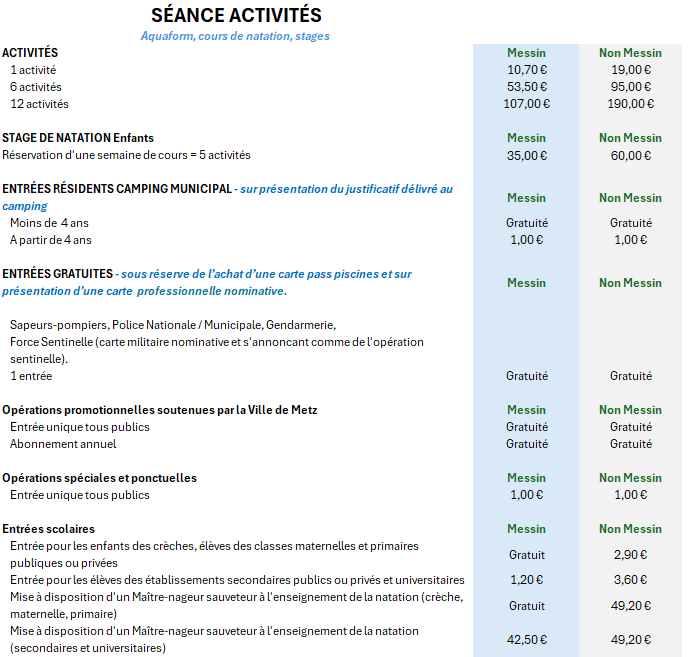The image size is (696, 657).
Task: Click Messin Gratuité for Moins de 4 ans
Action: 527,223
